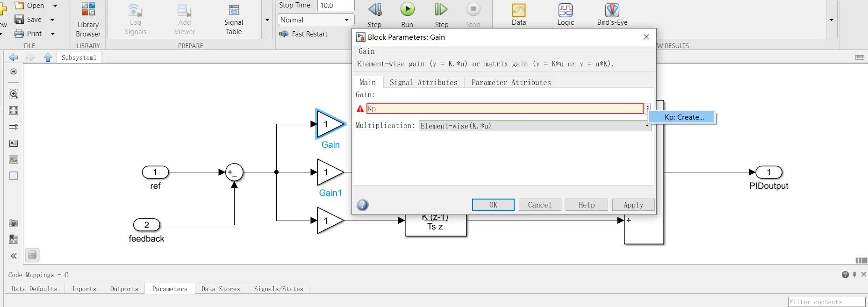Screen dimensions: 868x307
Task: Navigate forward in the model hierarchy
Action: point(30,57)
